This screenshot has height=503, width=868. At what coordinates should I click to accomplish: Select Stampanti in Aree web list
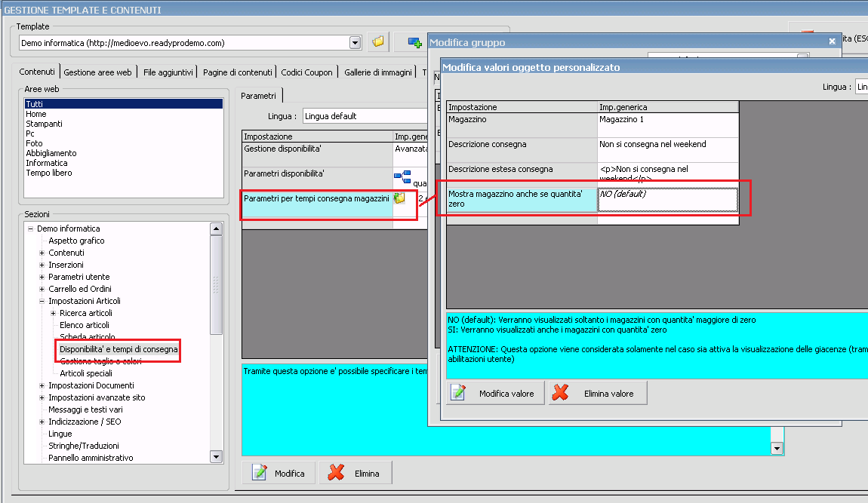(x=124, y=124)
